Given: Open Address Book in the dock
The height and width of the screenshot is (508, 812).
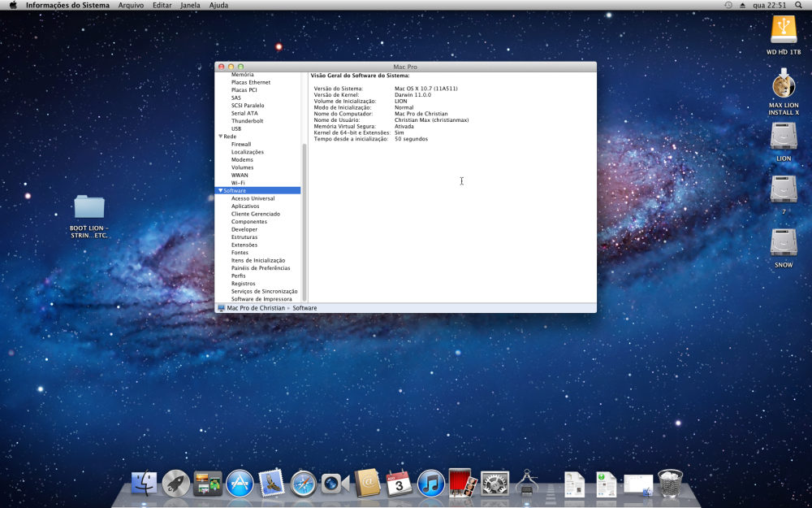Looking at the screenshot, I should pyautogui.click(x=368, y=483).
